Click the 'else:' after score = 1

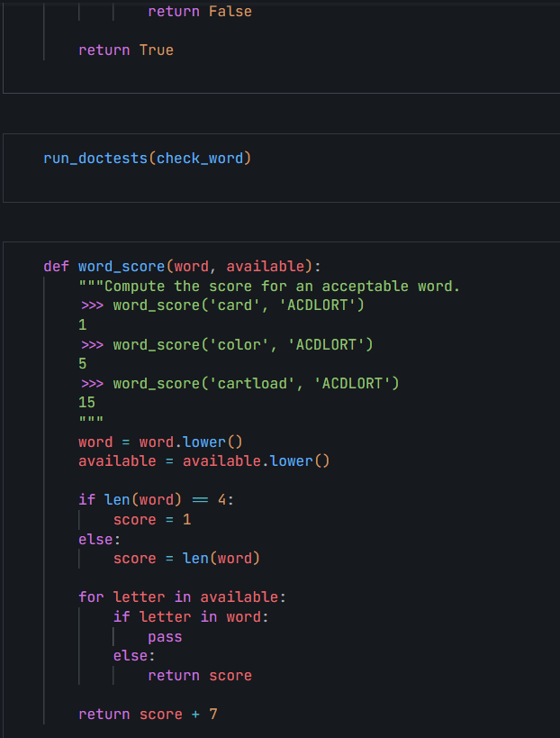click(x=100, y=539)
